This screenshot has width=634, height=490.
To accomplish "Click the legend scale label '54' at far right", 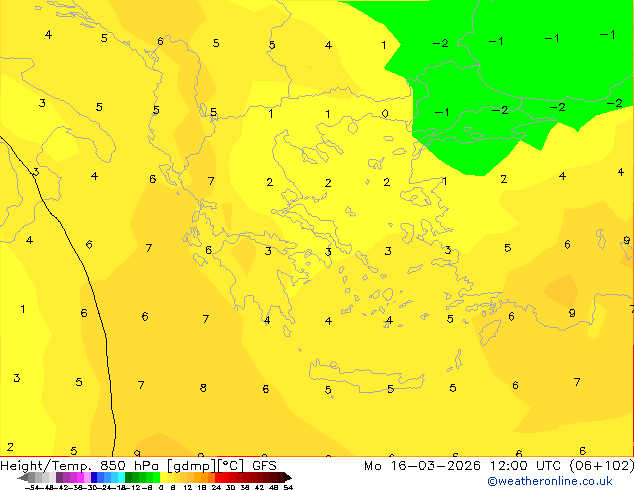I will [x=288, y=488].
